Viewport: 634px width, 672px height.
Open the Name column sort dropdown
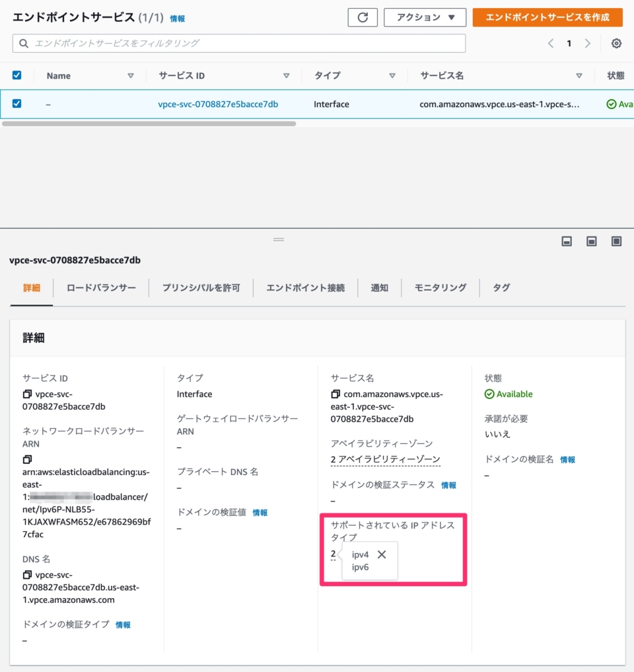coord(131,75)
